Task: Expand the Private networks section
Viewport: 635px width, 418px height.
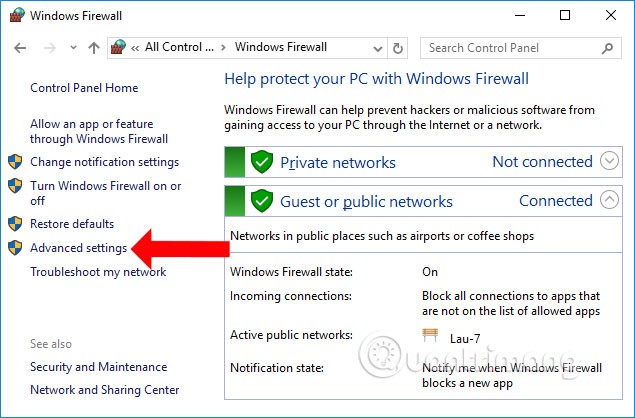Action: point(609,162)
